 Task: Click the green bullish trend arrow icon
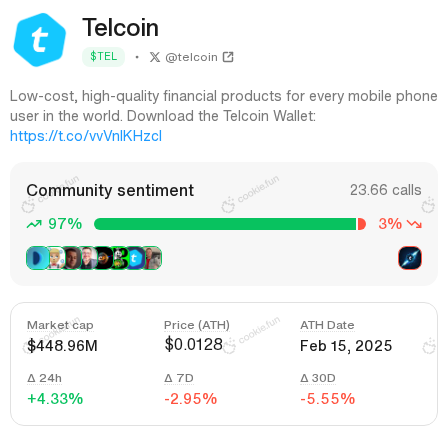click(x=34, y=224)
